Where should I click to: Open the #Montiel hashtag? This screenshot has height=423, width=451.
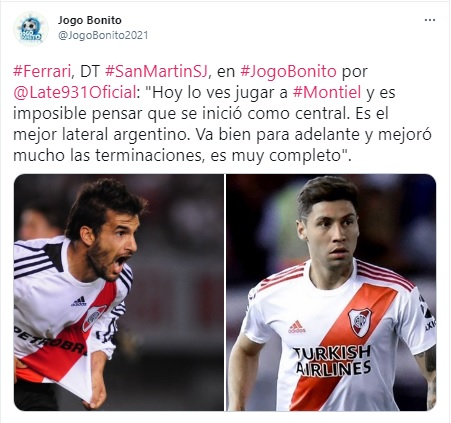coord(327,93)
